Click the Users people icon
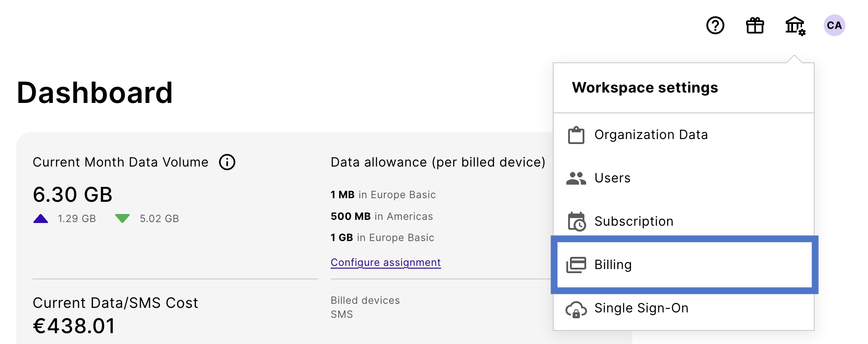The image size is (868, 344). [x=576, y=178]
